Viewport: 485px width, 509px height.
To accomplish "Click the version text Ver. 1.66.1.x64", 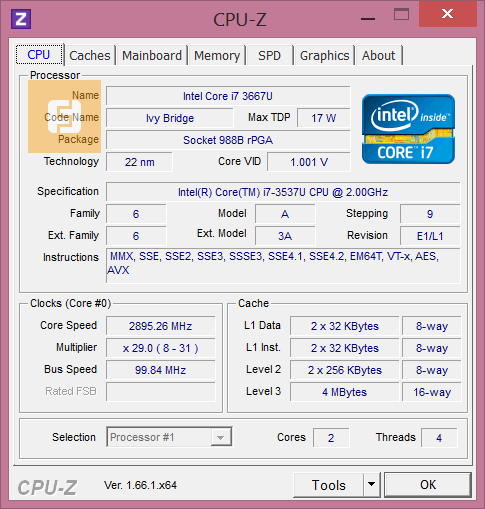I will [x=140, y=485].
